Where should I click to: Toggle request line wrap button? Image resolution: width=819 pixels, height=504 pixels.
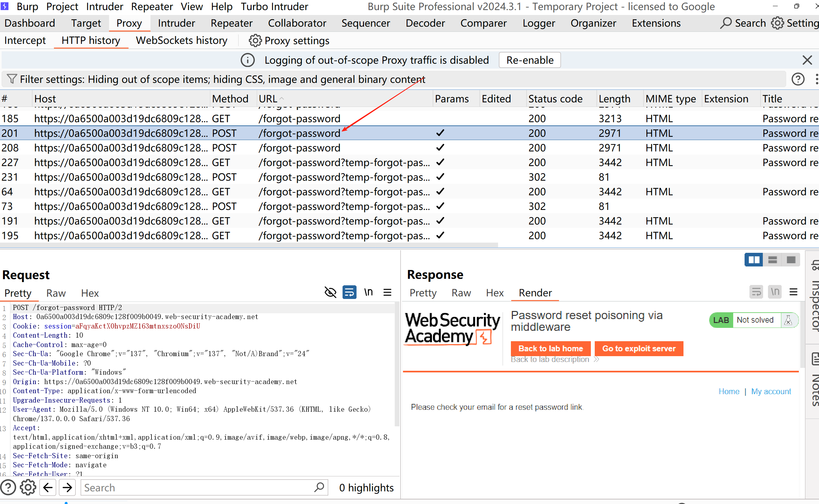tap(349, 292)
